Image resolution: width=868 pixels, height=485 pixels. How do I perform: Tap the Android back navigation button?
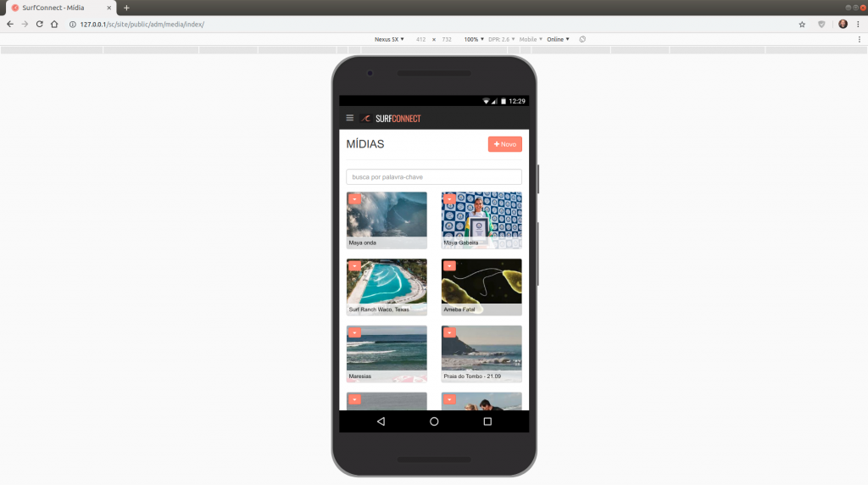[381, 421]
